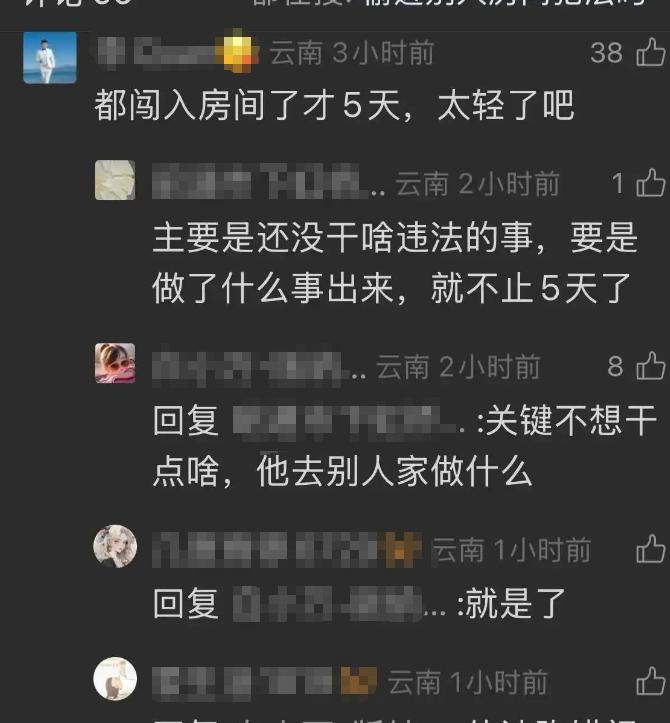This screenshot has height=723, width=670.
Task: Like the '就是了' reply
Action: pos(651,549)
